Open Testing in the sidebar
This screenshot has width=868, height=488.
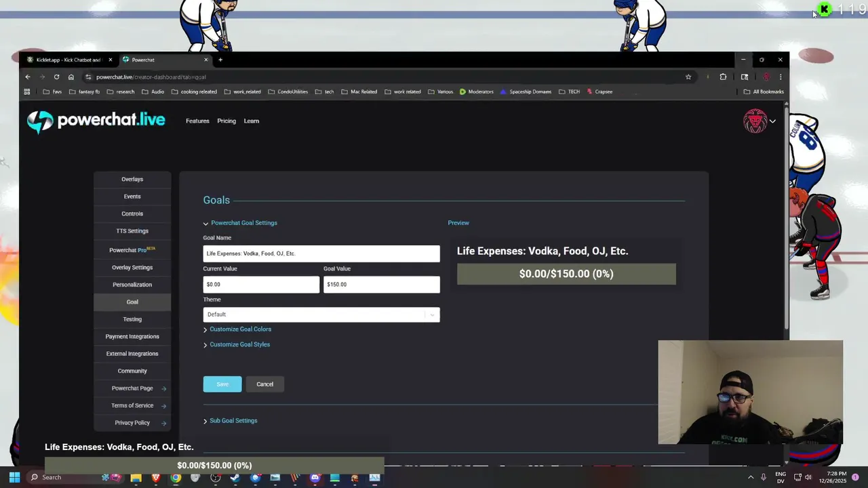(x=132, y=319)
